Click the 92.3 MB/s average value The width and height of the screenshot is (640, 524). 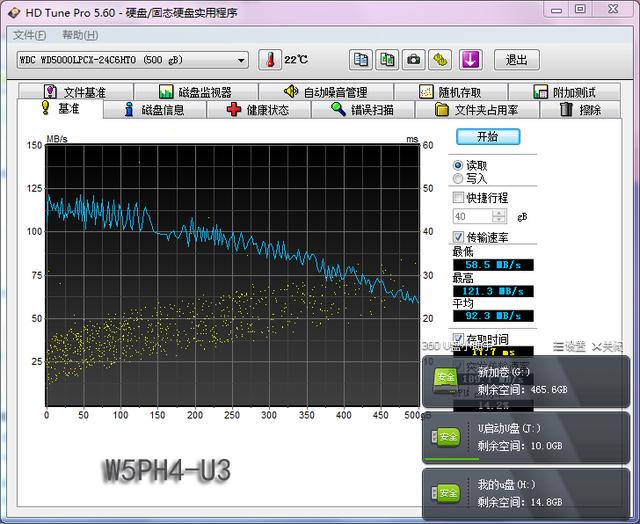click(x=493, y=315)
